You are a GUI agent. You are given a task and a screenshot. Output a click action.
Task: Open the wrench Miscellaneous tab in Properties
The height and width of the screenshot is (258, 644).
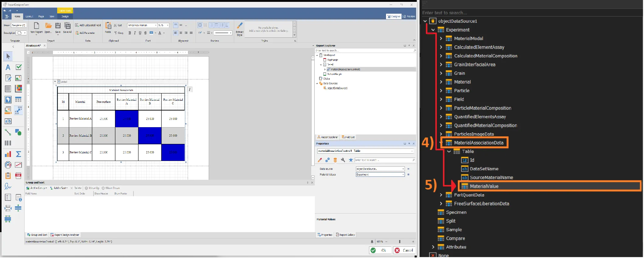[x=343, y=160]
